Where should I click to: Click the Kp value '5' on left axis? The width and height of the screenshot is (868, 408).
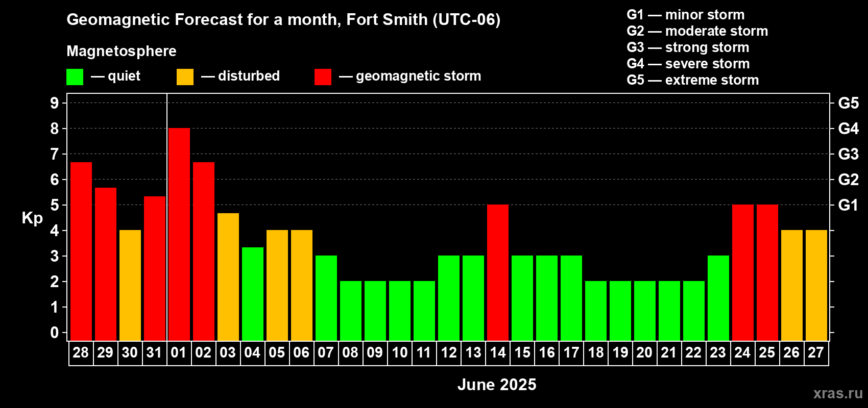[55, 205]
